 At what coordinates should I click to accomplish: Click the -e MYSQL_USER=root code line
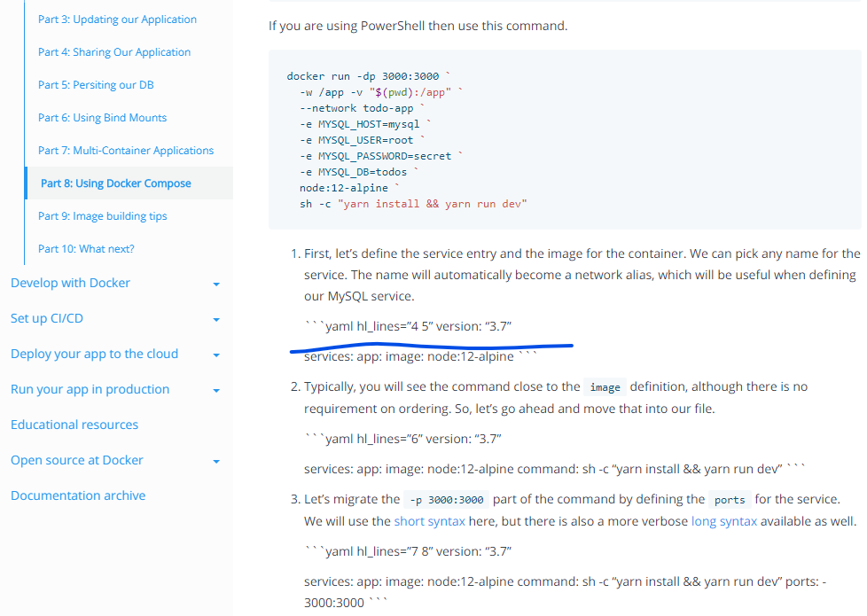(x=363, y=140)
